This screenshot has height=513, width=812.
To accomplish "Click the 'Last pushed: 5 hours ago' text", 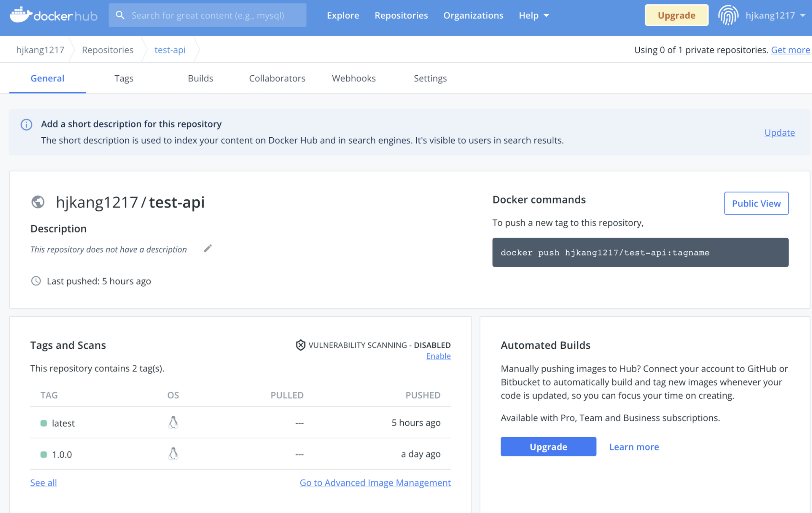I will pyautogui.click(x=99, y=281).
